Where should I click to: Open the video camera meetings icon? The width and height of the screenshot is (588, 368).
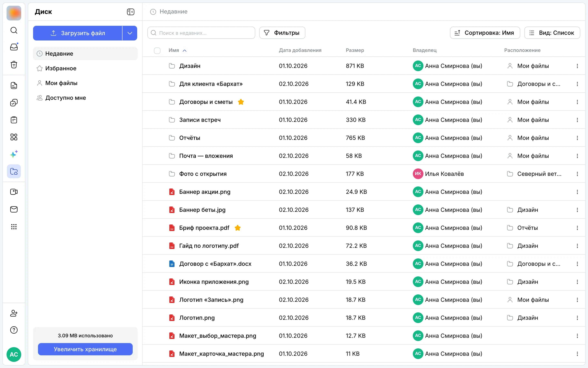tap(14, 192)
